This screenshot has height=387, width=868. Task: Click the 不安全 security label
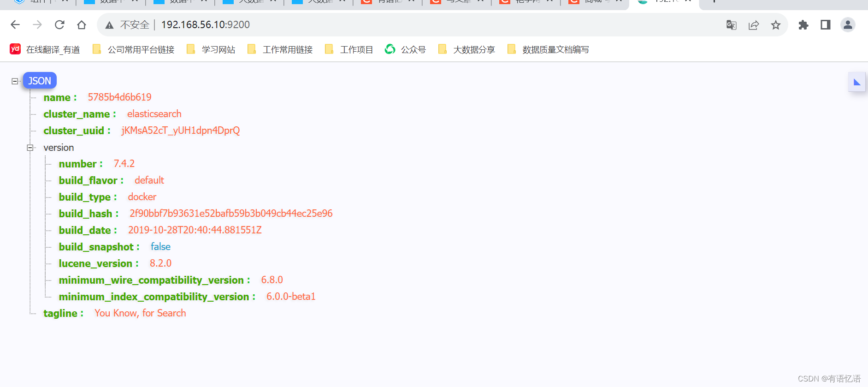135,25
